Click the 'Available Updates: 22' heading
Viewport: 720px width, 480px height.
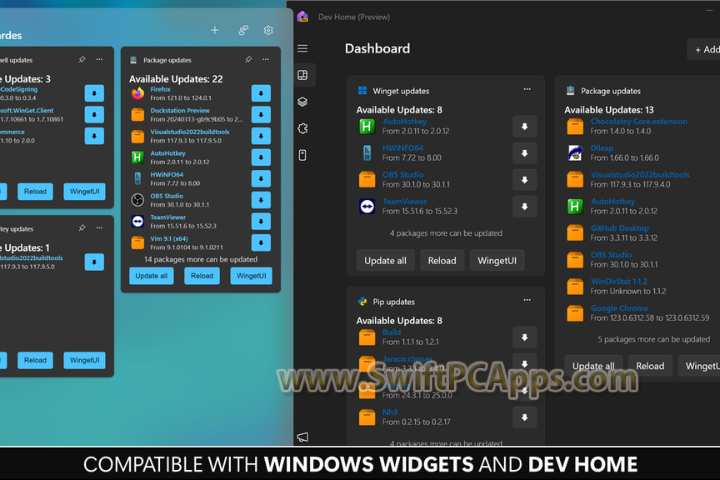(176, 79)
